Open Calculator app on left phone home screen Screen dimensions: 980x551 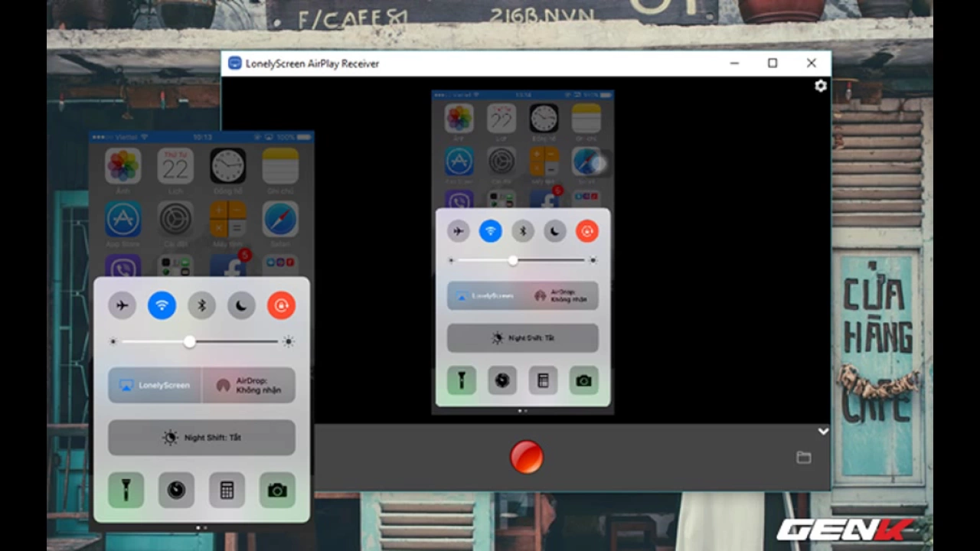(228, 220)
